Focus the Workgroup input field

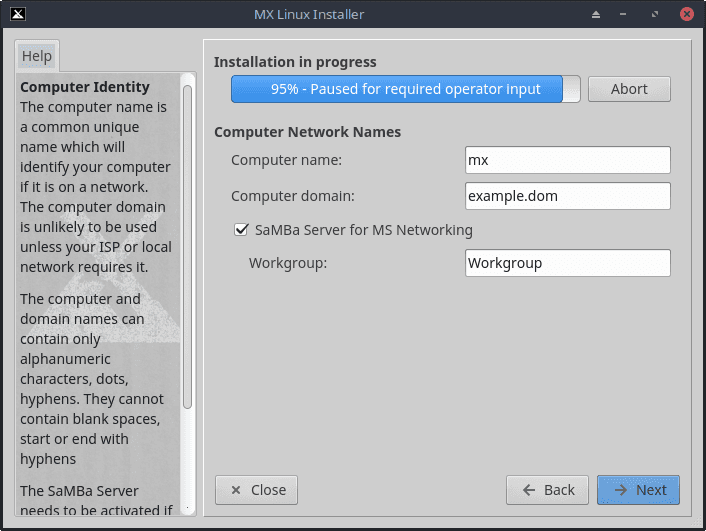click(x=567, y=263)
